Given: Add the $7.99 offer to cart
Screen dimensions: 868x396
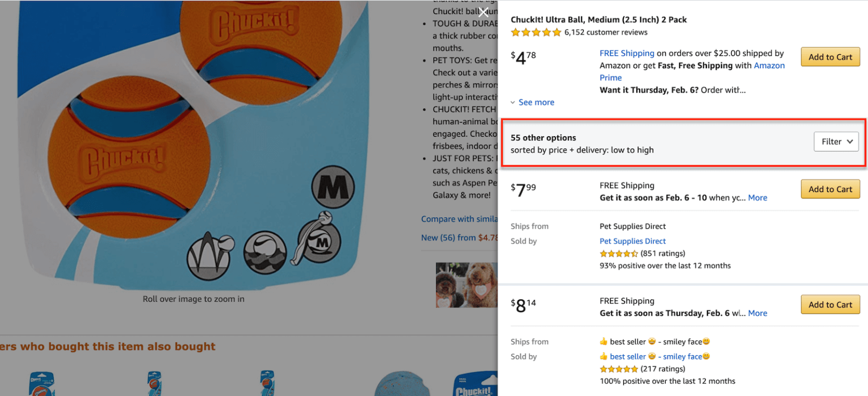Looking at the screenshot, I should [x=830, y=189].
